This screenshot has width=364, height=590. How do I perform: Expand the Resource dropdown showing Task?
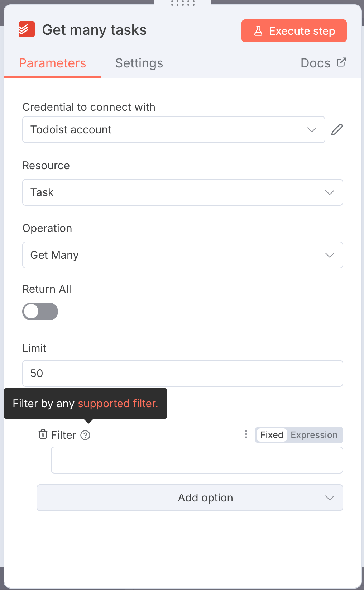pyautogui.click(x=183, y=192)
